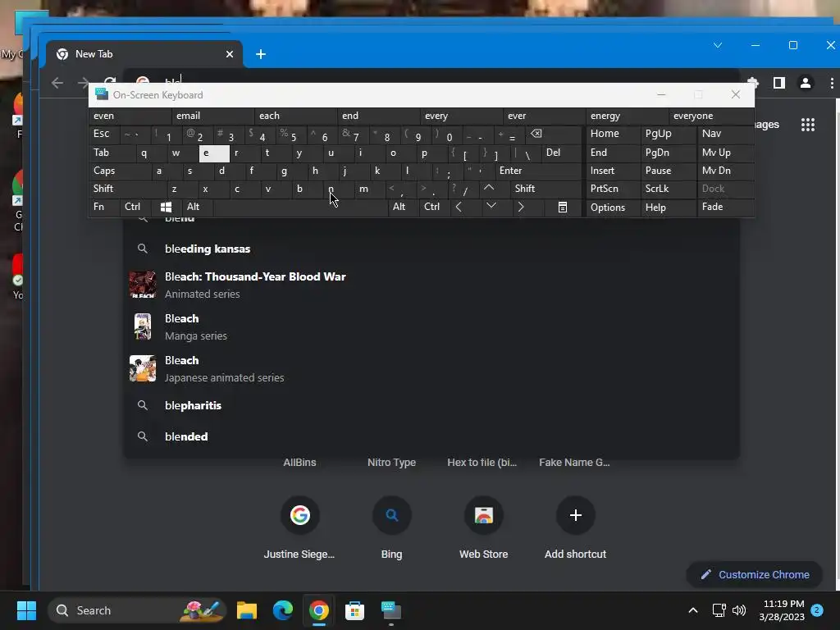Choose 'blended' search suggestion
Viewport: 840px width, 630px height.
[431, 436]
